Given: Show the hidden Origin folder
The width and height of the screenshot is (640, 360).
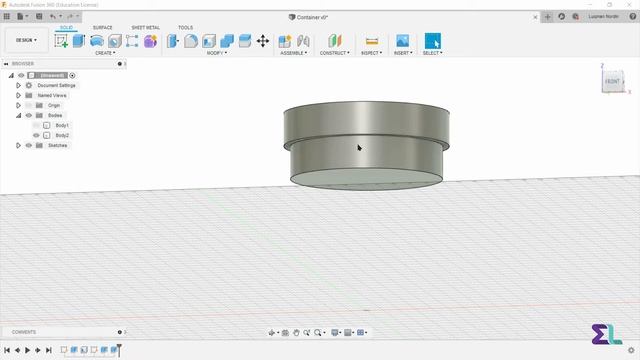Looking at the screenshot, I should tap(29, 105).
